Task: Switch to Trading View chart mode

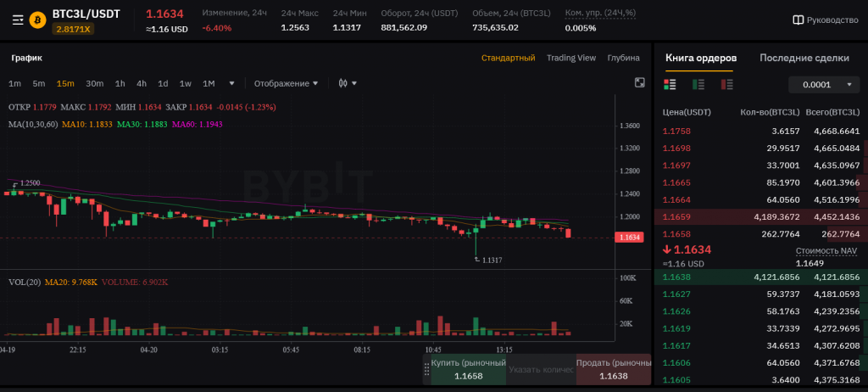Action: click(570, 58)
